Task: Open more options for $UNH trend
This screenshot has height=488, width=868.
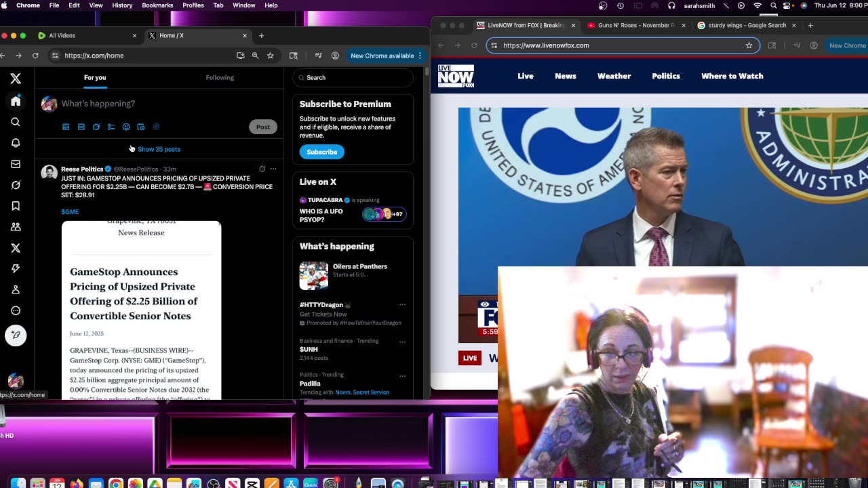Action: [x=402, y=342]
